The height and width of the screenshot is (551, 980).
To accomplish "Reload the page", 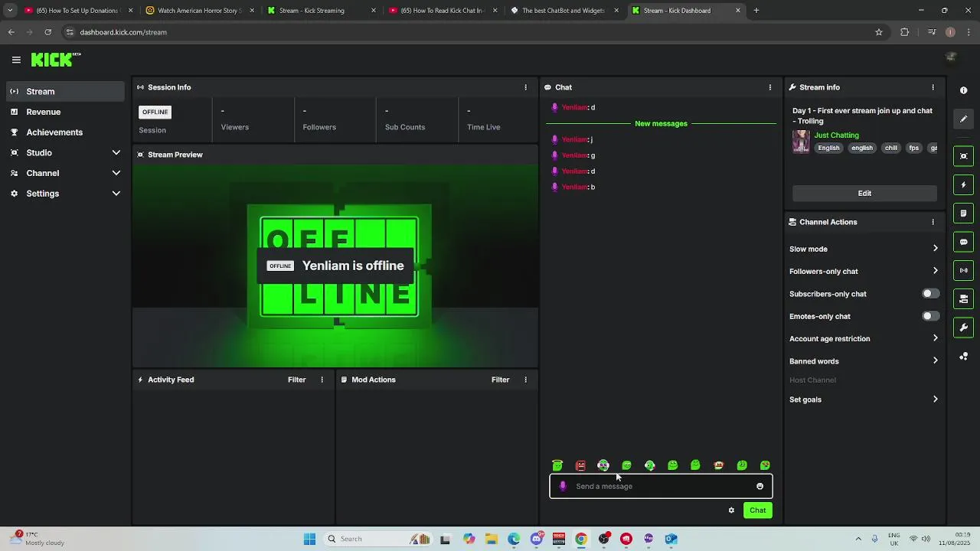I will click(47, 32).
